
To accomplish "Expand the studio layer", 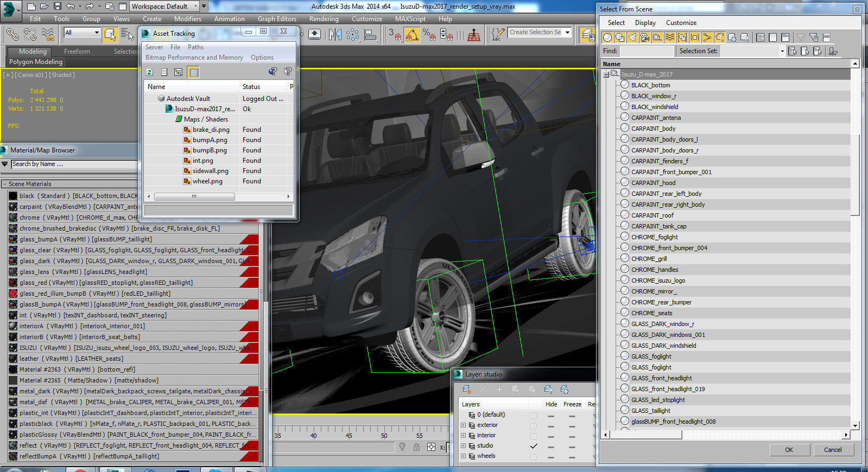I will tap(463, 446).
